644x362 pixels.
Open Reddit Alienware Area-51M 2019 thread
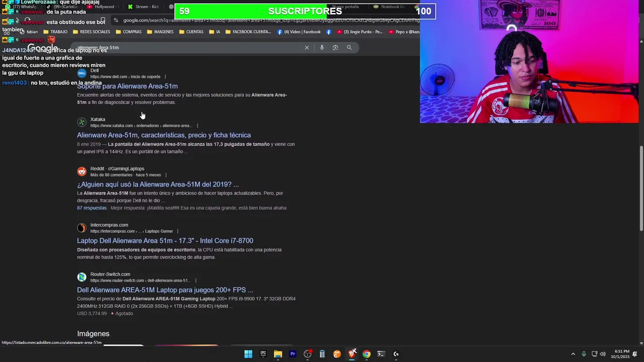point(158,185)
